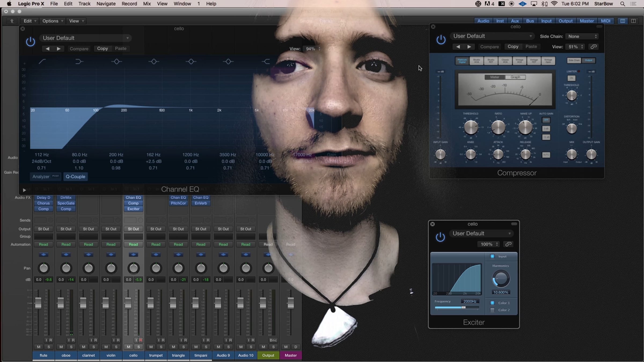Change the Channel EQ View size percentage
This screenshot has width=644, height=362.
click(x=312, y=49)
